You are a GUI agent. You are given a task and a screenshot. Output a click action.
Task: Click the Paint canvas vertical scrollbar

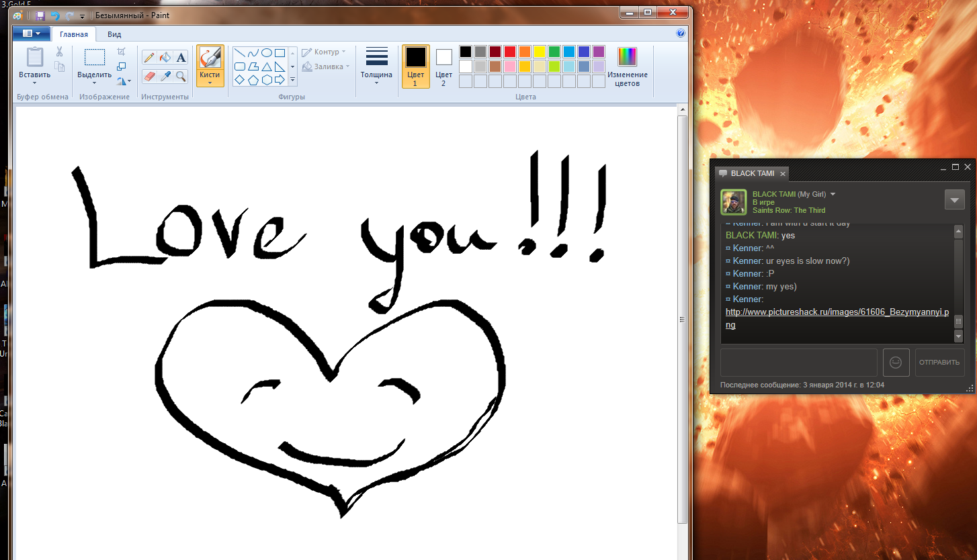683,319
